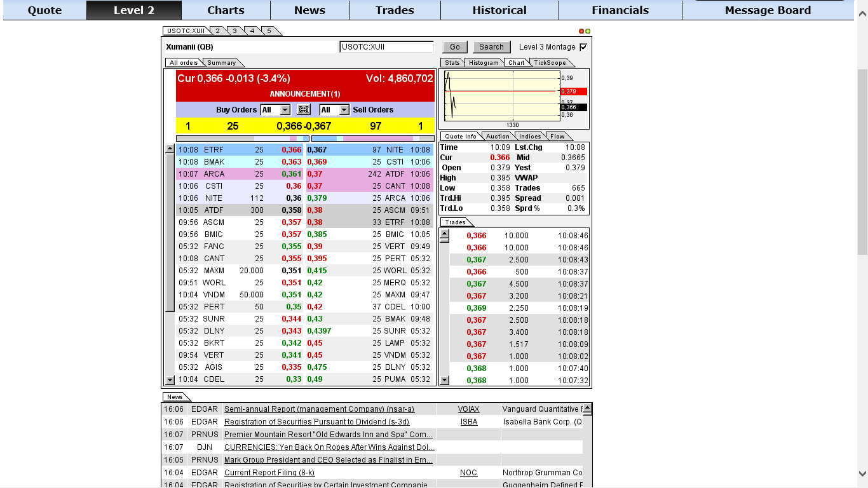This screenshot has width=868, height=488.
Task: Click the browser page scrollbar thumb
Action: click(x=862, y=161)
